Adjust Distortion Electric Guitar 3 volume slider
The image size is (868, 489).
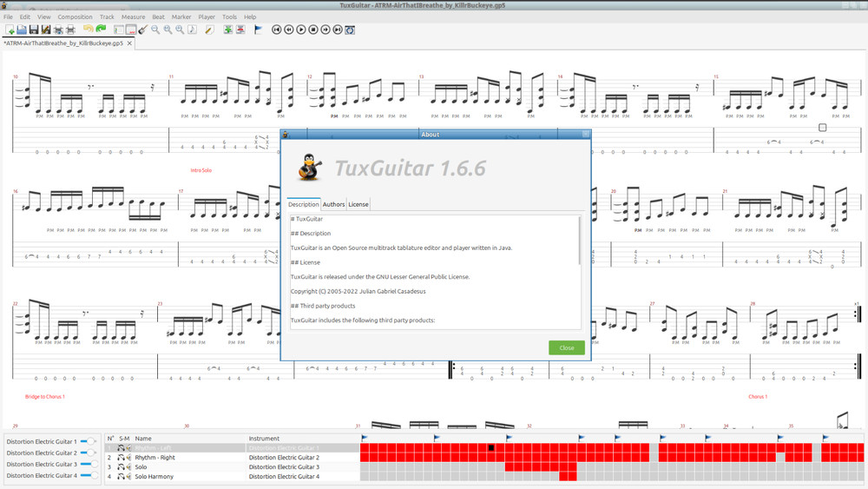[89, 464]
